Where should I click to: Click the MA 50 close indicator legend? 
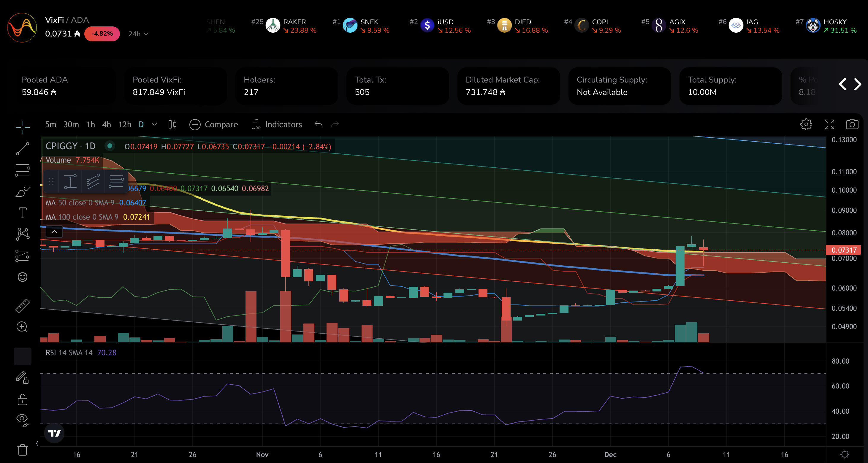96,203
